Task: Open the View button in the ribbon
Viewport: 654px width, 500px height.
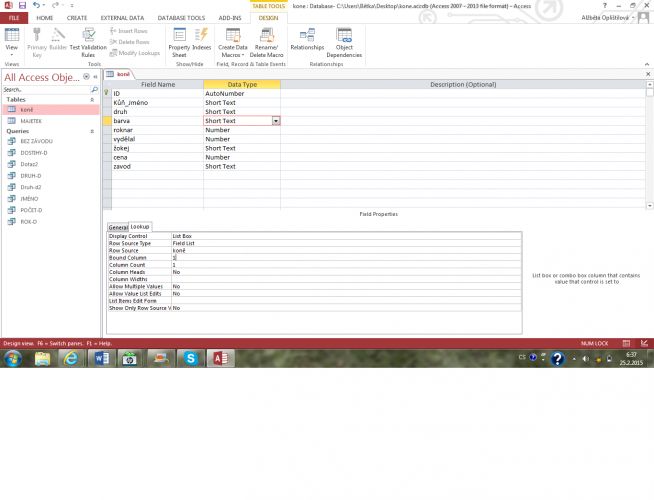Action: pyautogui.click(x=12, y=43)
